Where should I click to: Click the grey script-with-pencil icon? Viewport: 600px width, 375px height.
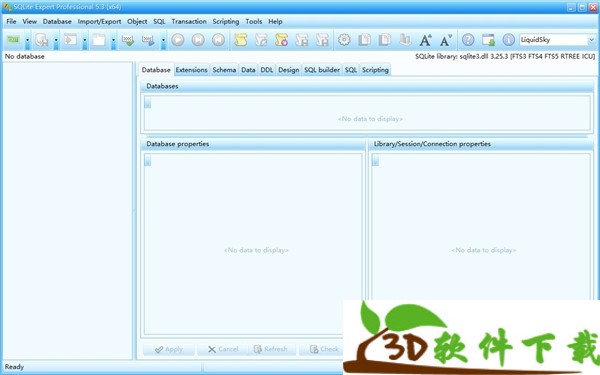[x=261, y=40]
